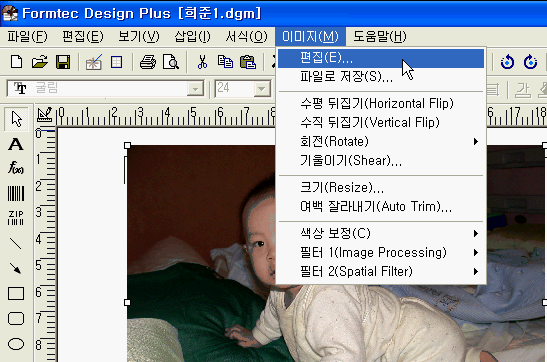Viewport: 547px width, 362px height.
Task: Click the Print Preview magnifier icon
Action: point(171,62)
